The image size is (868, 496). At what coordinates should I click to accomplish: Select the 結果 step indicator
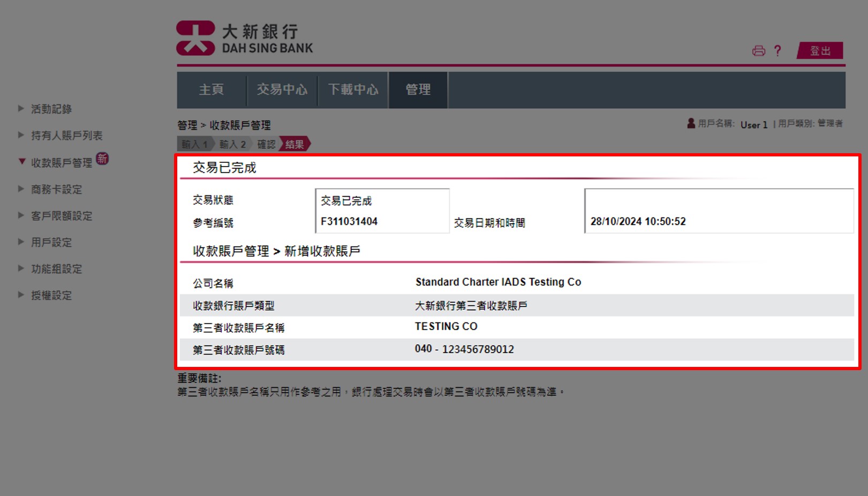click(295, 144)
